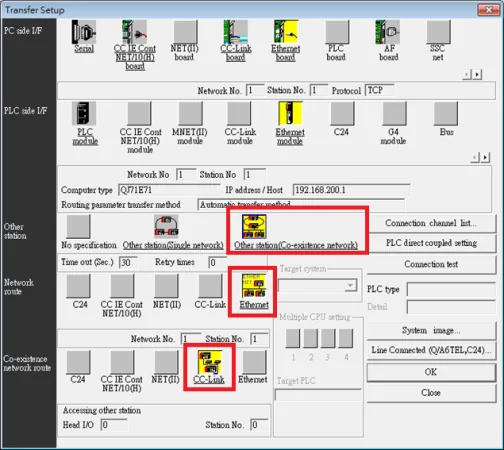Toggle Multiple CPU setting button 2

(311, 338)
